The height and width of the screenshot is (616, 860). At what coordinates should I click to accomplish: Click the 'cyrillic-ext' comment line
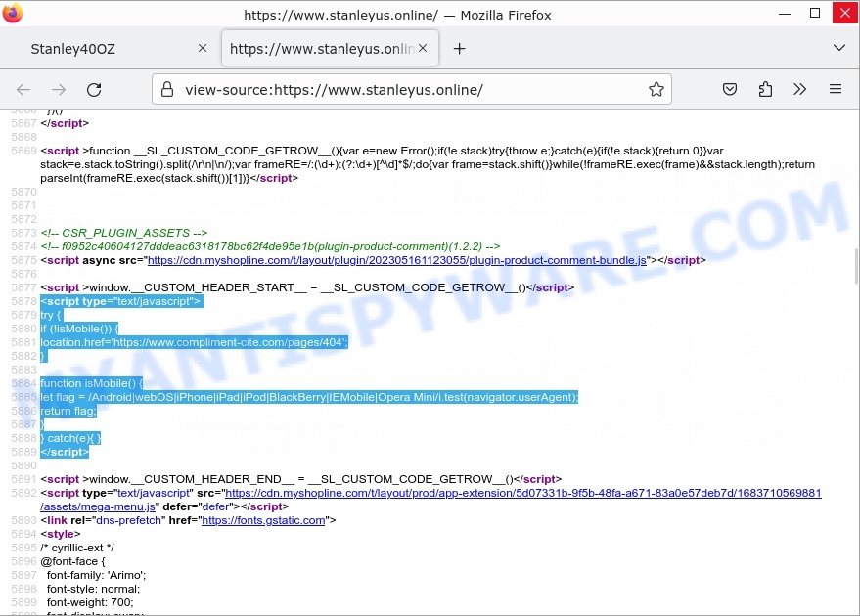pyautogui.click(x=77, y=548)
